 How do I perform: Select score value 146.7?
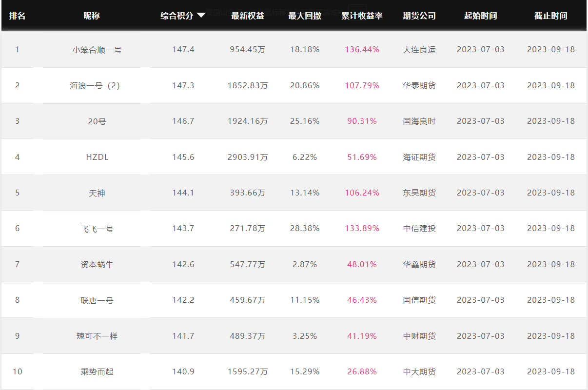(x=183, y=121)
